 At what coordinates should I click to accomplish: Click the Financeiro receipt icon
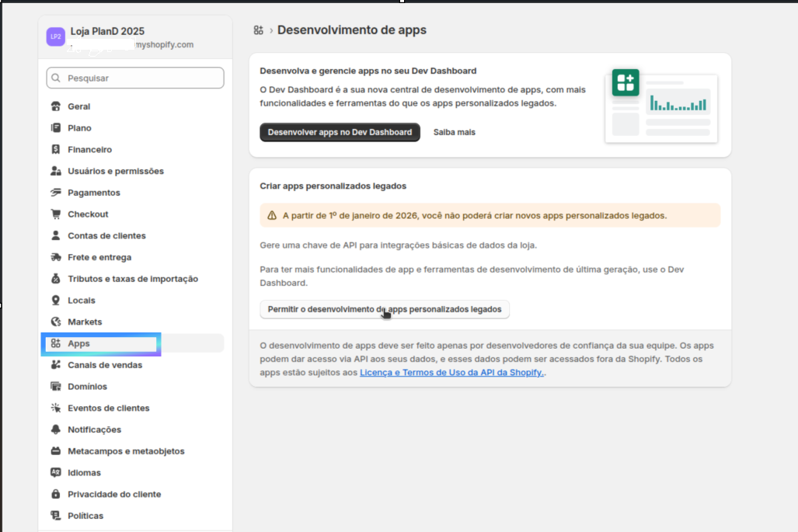(55, 150)
